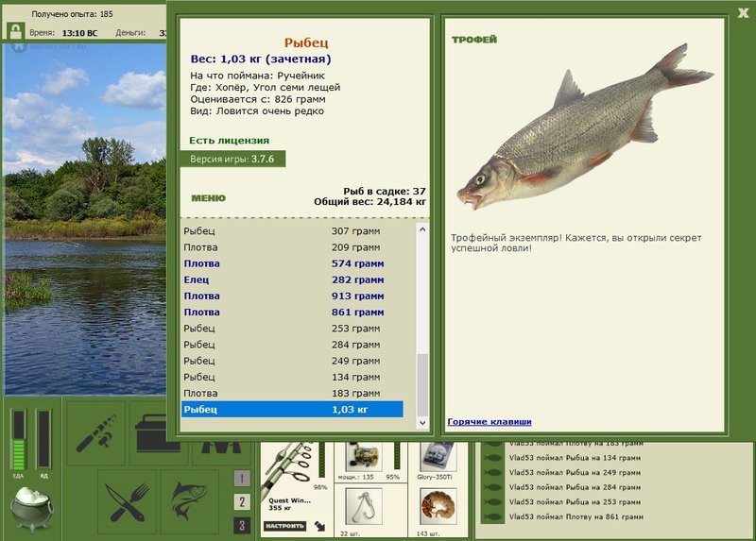Select the hook item with 22 шт.
This screenshot has height=541, width=756.
point(364,506)
